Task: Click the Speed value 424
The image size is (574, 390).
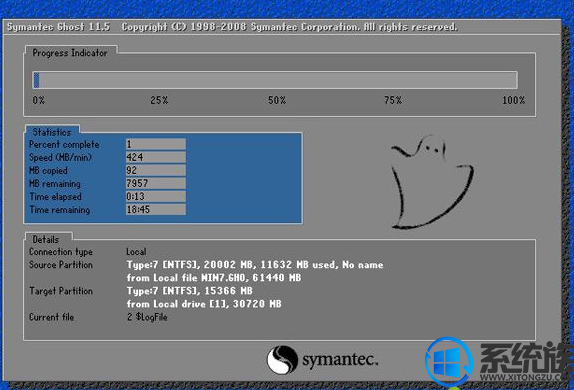Action: [156, 157]
